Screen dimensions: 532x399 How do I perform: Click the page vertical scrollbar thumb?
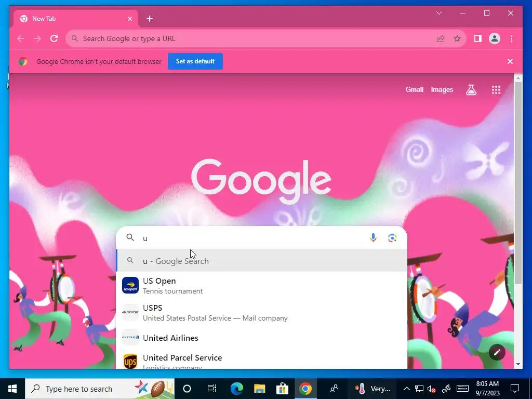[x=518, y=183]
